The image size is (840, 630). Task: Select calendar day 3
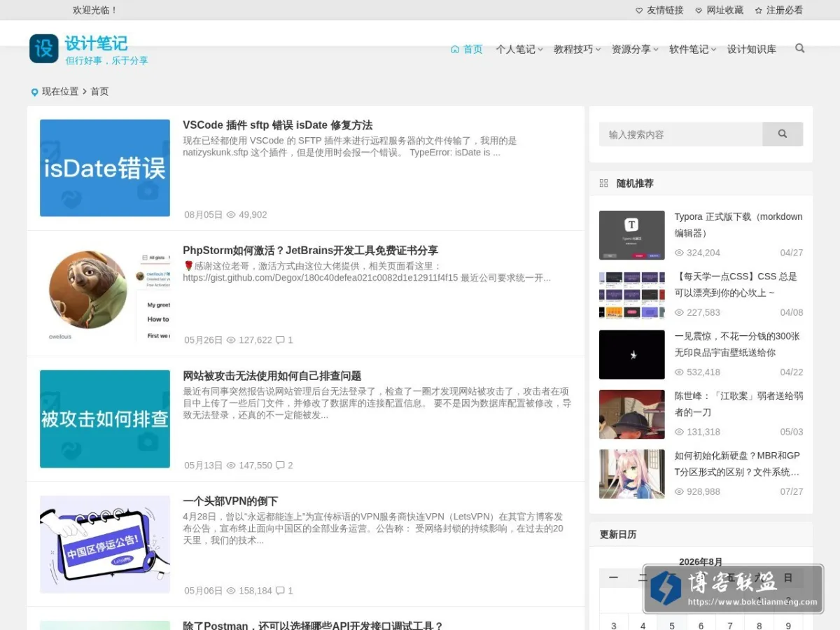(x=614, y=625)
